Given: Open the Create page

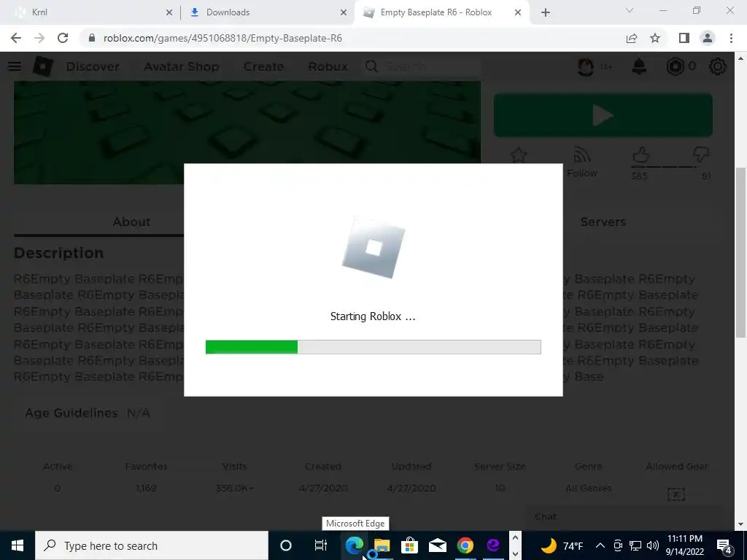Looking at the screenshot, I should tap(263, 66).
